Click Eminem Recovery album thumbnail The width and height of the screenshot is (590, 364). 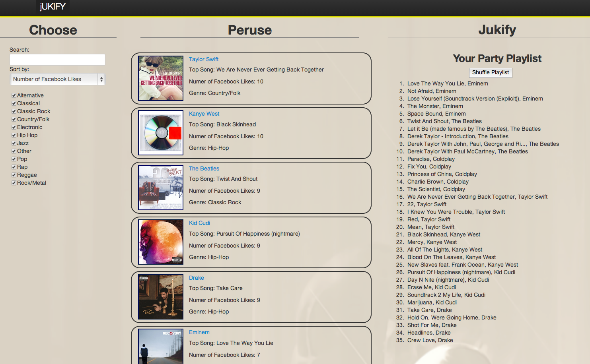(161, 346)
